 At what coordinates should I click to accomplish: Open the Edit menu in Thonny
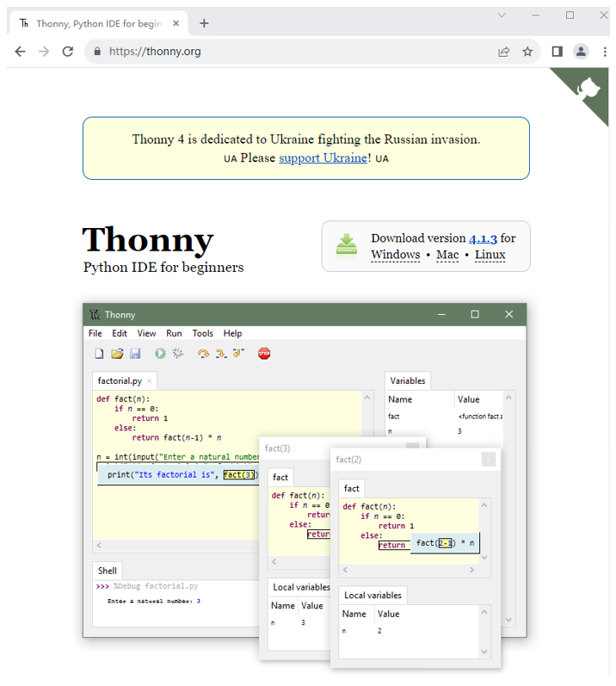(120, 333)
